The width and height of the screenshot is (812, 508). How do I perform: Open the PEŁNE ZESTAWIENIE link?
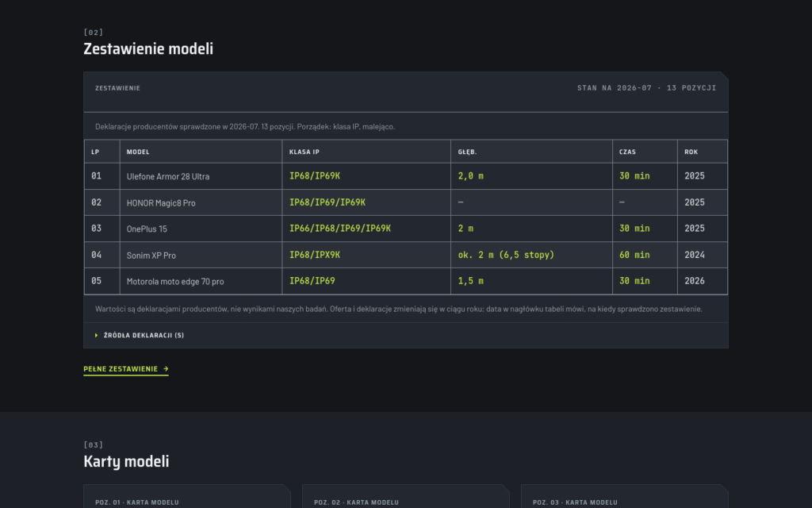(x=126, y=369)
